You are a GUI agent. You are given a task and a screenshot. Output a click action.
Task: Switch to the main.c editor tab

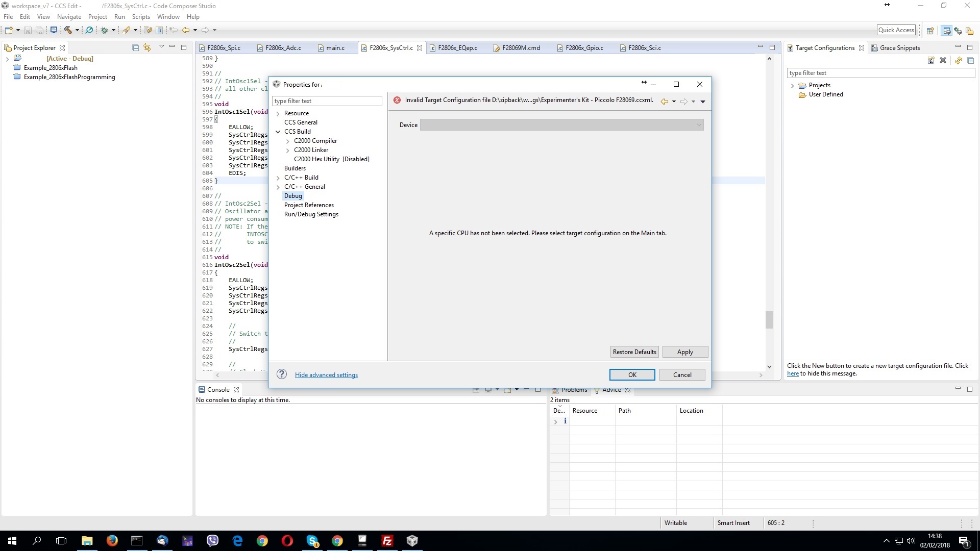pos(335,48)
